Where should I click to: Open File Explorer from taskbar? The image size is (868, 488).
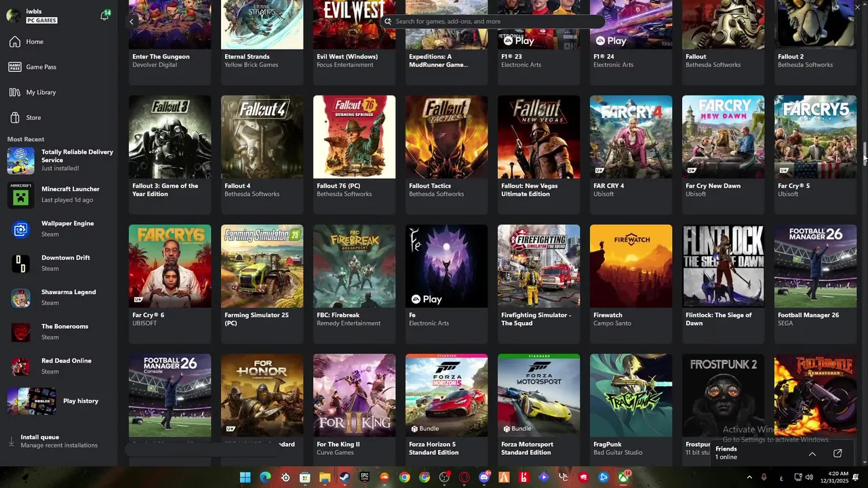pyautogui.click(x=325, y=477)
